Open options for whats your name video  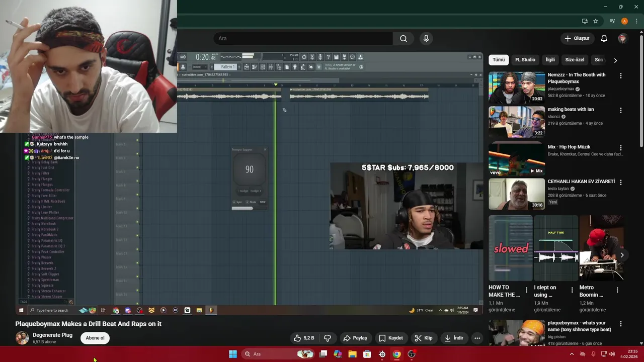click(x=620, y=324)
